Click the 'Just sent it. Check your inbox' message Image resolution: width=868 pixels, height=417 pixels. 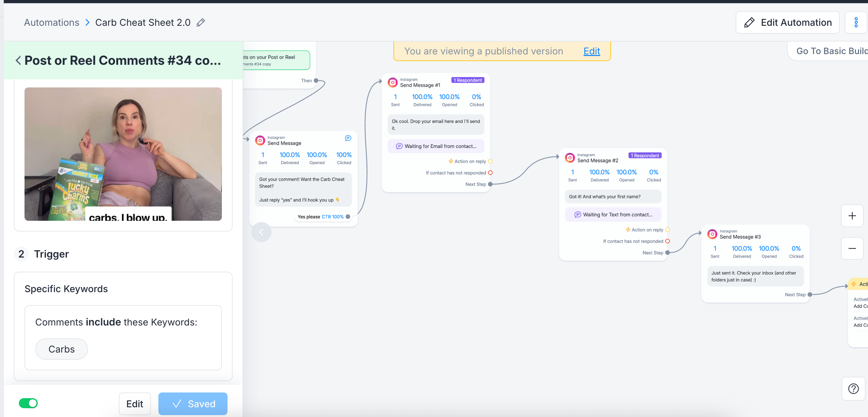point(755,276)
